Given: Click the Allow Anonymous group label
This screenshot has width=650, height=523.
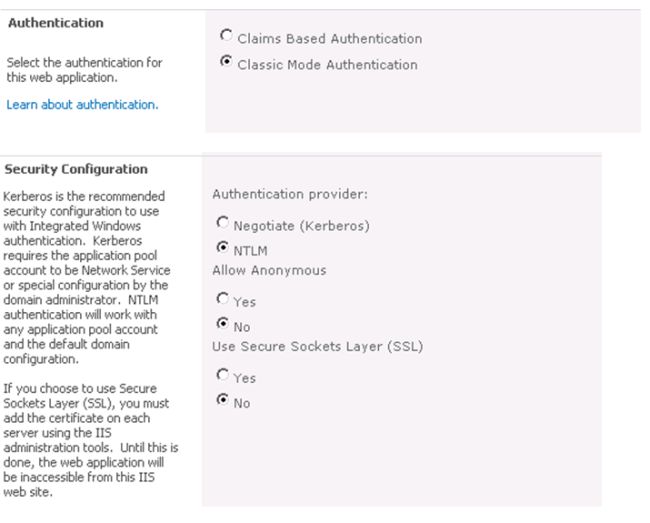Looking at the screenshot, I should coord(269,270).
